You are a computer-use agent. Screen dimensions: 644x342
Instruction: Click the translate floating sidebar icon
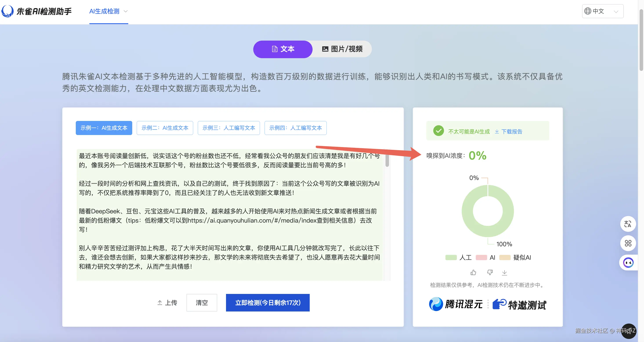coord(628,224)
